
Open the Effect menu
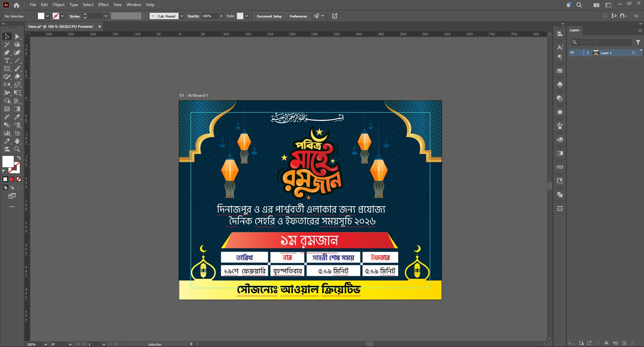click(103, 5)
